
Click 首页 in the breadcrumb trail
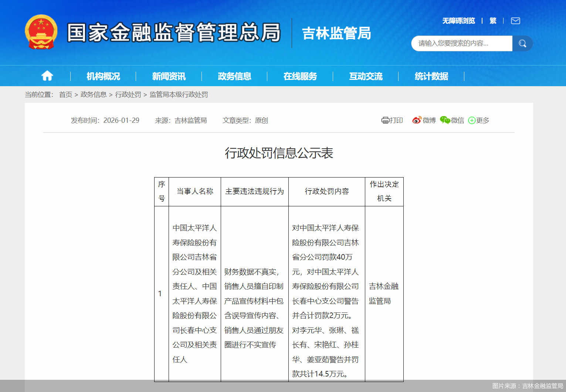pos(65,94)
